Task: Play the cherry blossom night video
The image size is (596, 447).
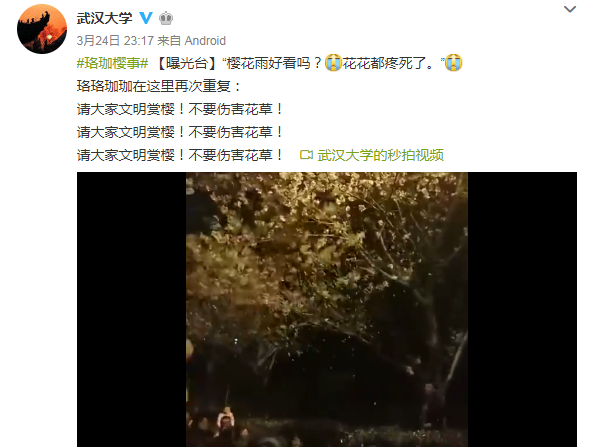Action: [327, 309]
